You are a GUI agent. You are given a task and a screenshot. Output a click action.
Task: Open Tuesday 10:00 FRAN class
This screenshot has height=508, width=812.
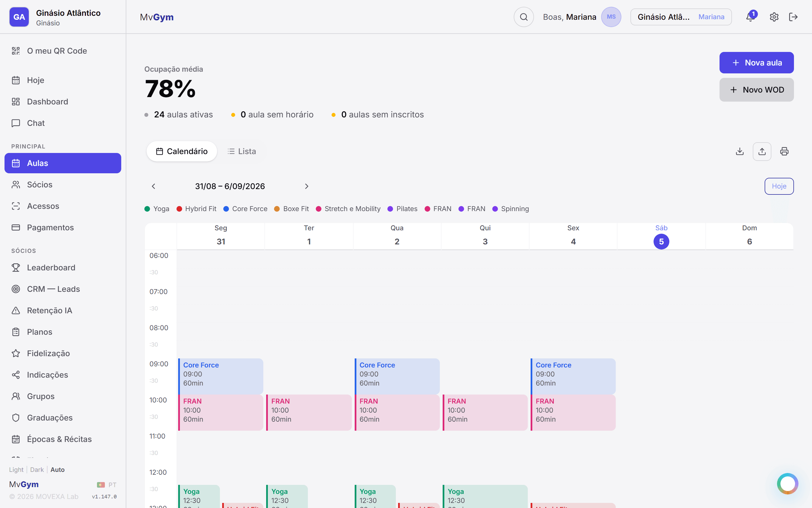tap(309, 413)
